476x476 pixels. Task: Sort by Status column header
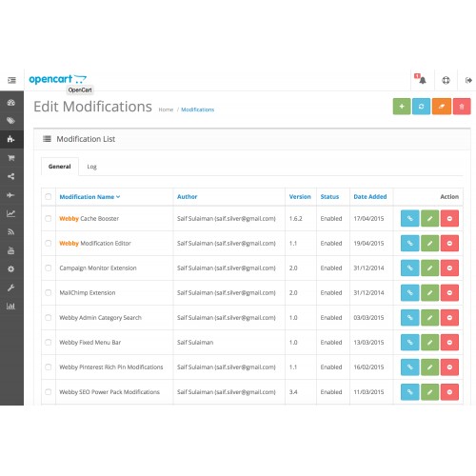pos(329,197)
